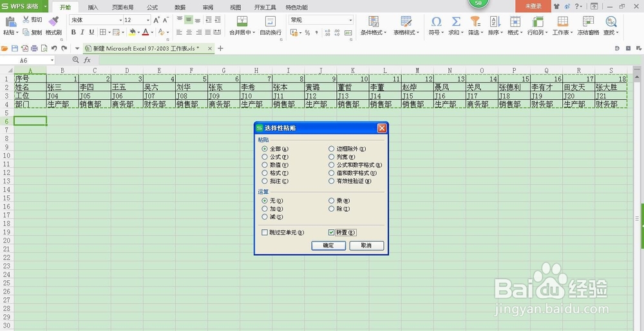Select the 乘 operation radio option
This screenshot has height=331, width=644.
332,201
